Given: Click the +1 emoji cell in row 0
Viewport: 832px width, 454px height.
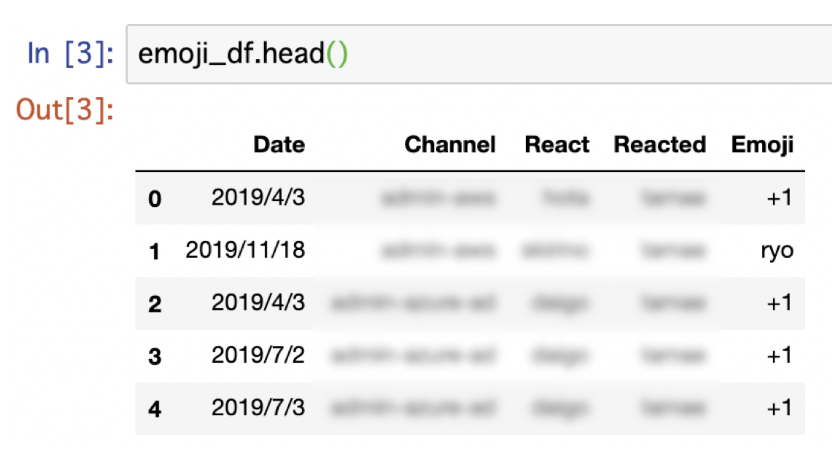Looking at the screenshot, I should (x=779, y=198).
